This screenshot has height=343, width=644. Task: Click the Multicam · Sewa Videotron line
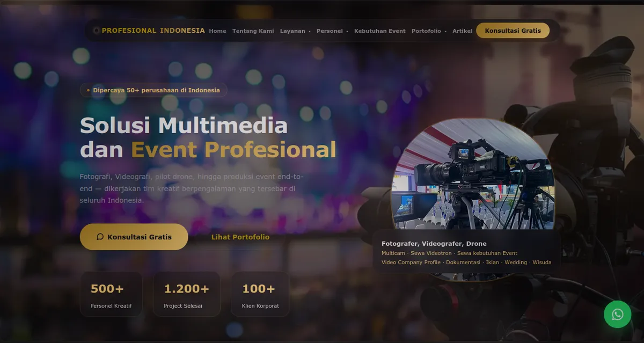(x=449, y=253)
